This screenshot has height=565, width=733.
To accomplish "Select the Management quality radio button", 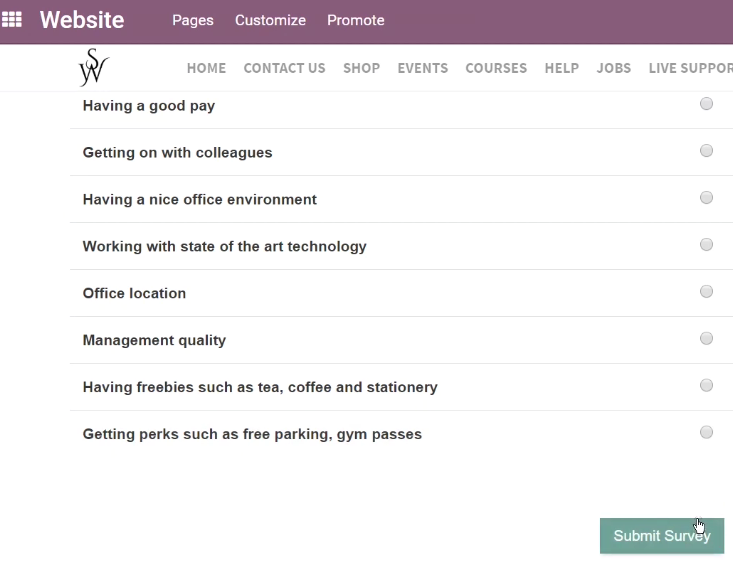I will tap(706, 338).
